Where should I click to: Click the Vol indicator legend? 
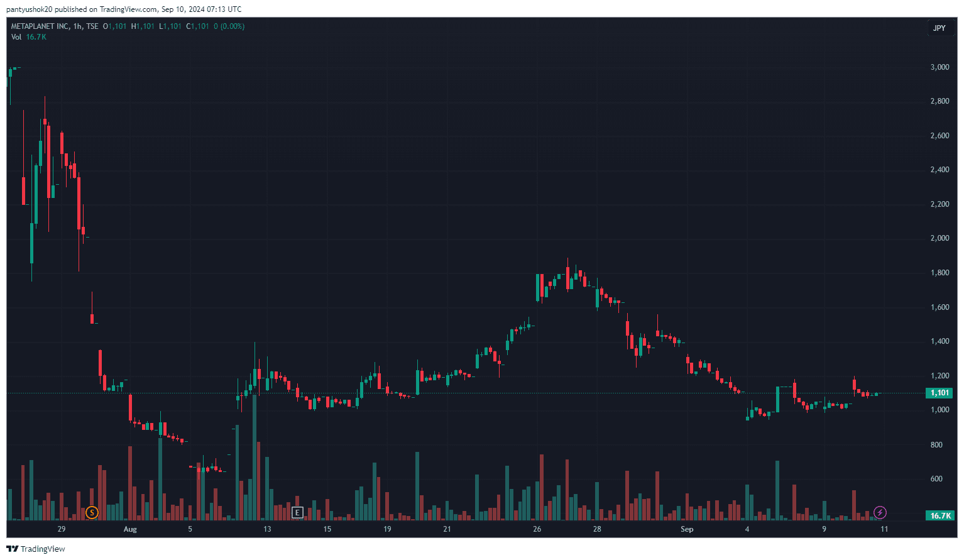pos(29,37)
